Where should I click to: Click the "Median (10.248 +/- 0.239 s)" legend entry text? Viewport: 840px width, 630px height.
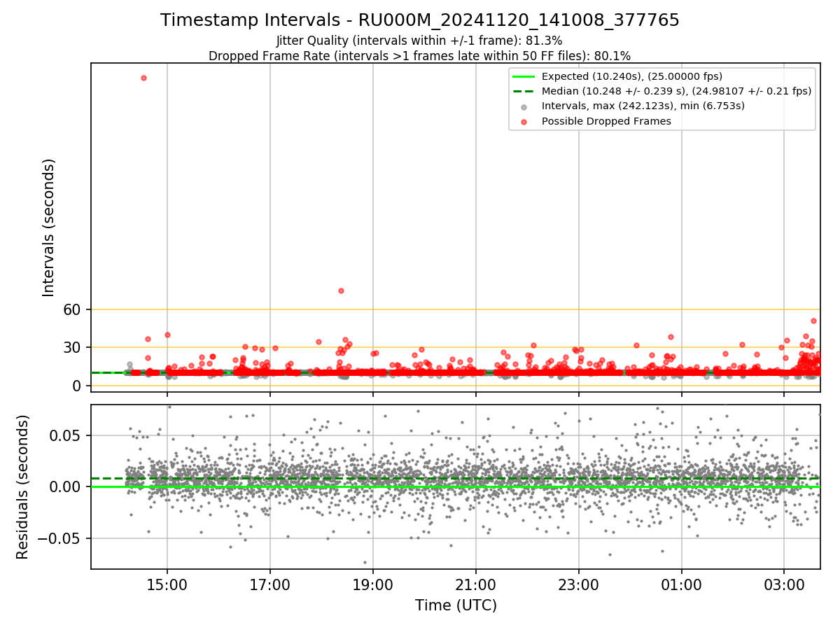(x=676, y=91)
